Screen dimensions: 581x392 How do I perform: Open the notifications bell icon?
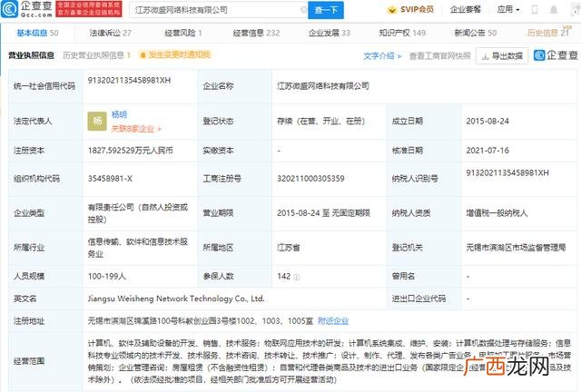point(554,10)
